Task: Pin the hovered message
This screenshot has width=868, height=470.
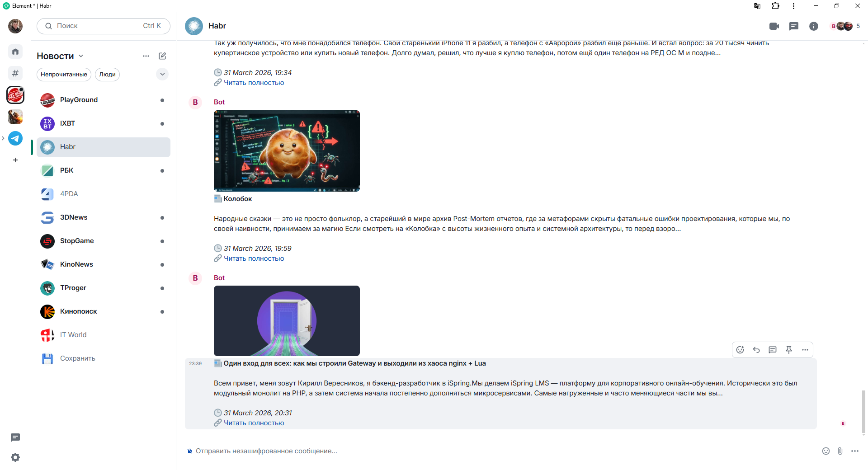Action: pyautogui.click(x=789, y=350)
